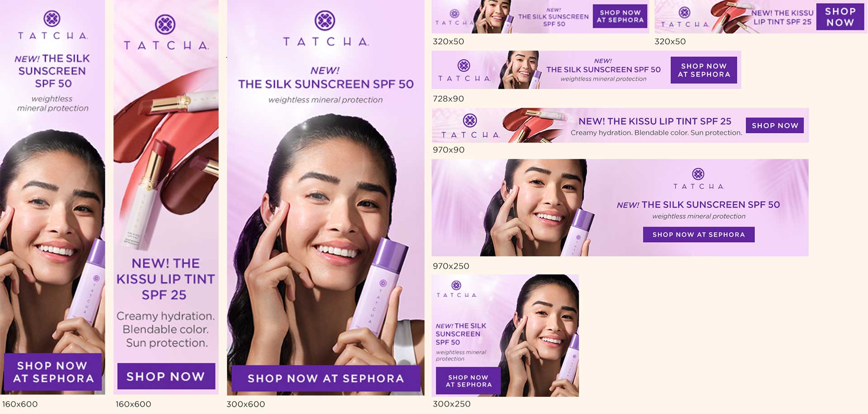Screen dimensions: 868x414
Task: Click the Tatcha logo icon in lip tint 160x600 banner
Action: click(165, 24)
